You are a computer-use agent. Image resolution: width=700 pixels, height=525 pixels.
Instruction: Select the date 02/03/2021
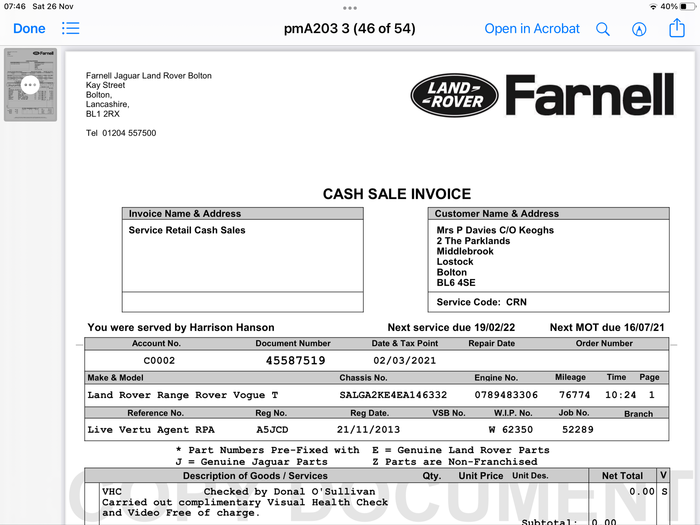pos(404,360)
